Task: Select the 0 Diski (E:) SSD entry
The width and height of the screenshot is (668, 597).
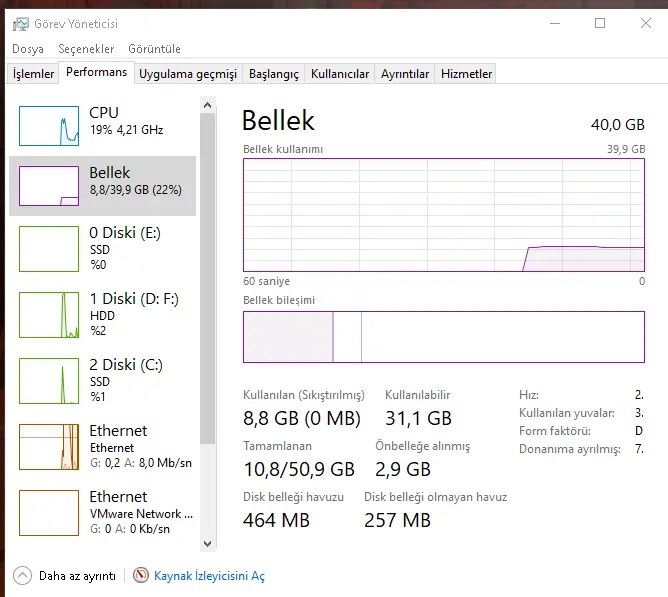Action: (103, 249)
